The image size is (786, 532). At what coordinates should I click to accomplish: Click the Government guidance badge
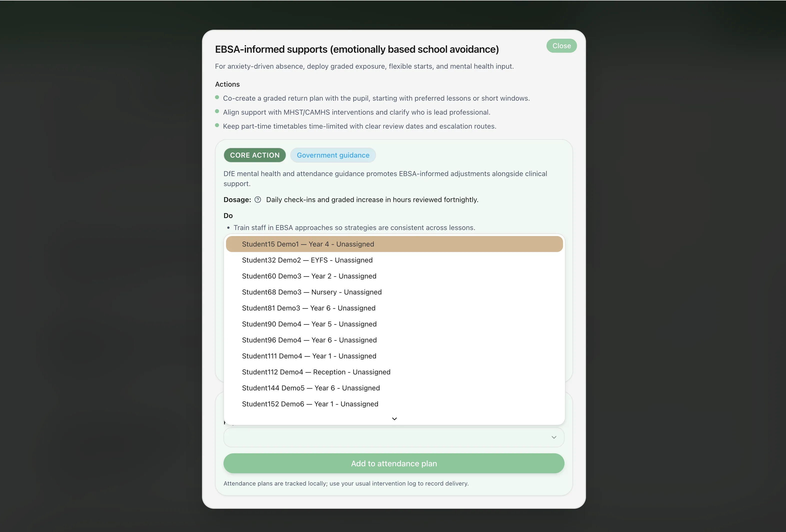[333, 155]
